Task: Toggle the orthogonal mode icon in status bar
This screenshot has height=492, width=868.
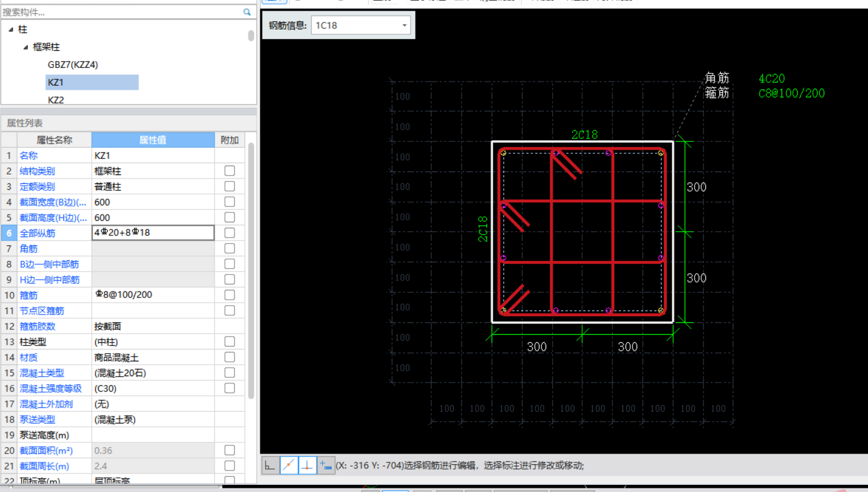Action: 270,465
